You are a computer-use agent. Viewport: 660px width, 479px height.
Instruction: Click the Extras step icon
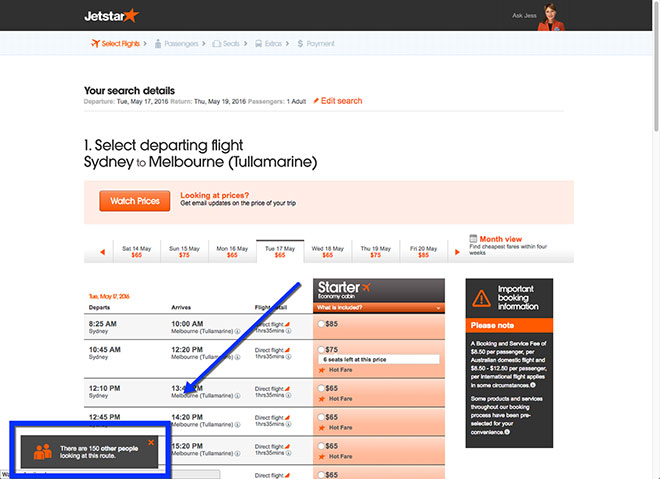(x=258, y=44)
